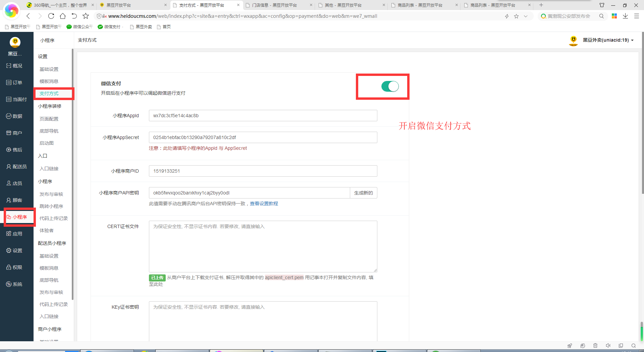Screen dimensions: 644x352
Task: Open 模板消息 under 设置
Action: (x=49, y=81)
